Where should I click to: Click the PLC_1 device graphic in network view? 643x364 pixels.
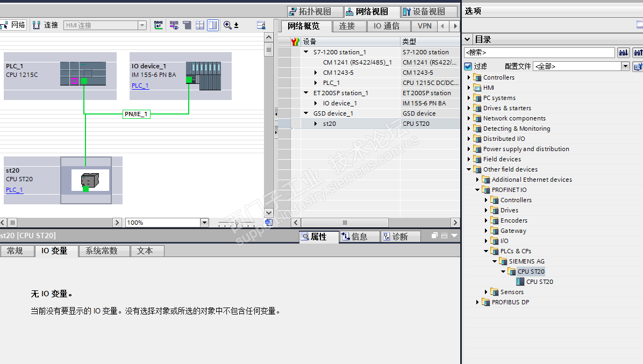tap(83, 73)
